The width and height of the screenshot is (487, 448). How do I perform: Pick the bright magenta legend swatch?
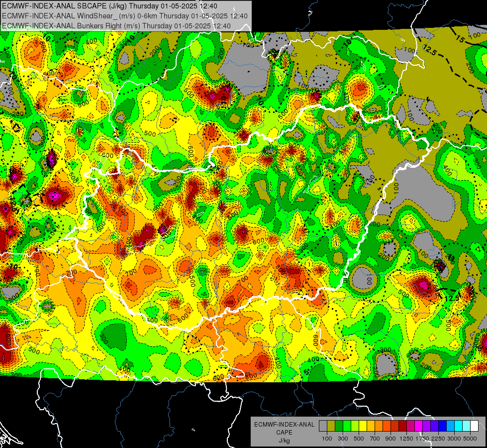point(419,426)
